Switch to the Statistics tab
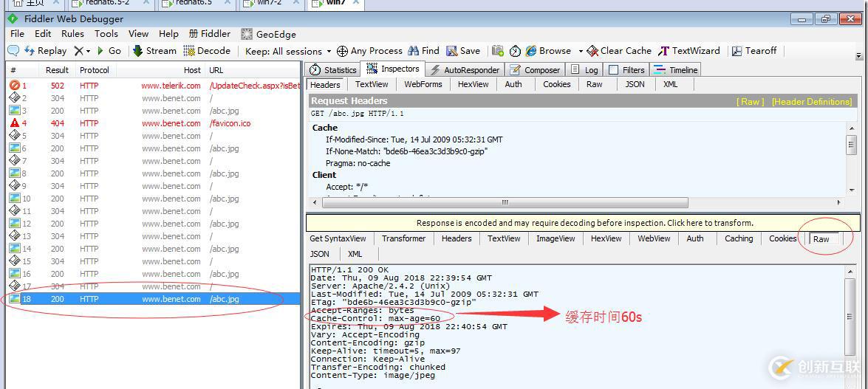Viewport: 868px width, 389px height. [332, 69]
